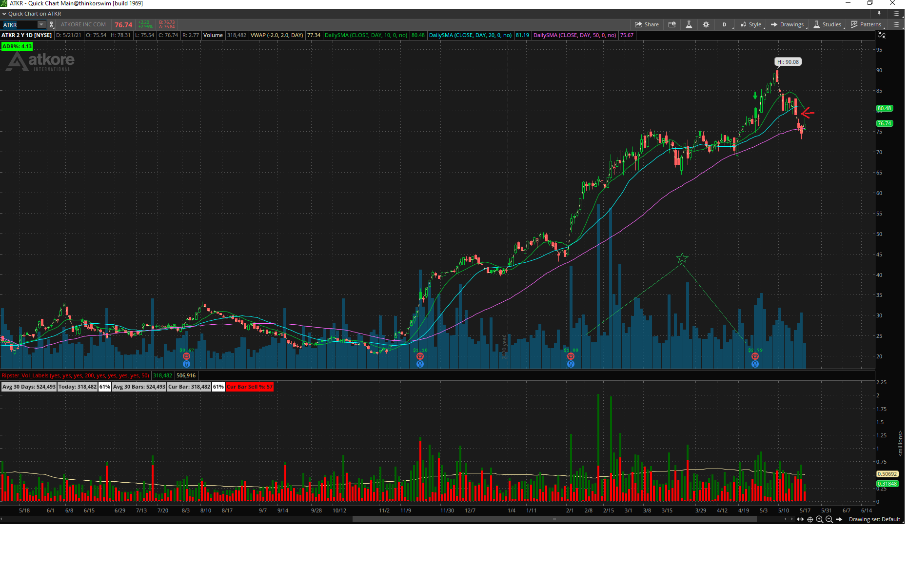Toggle the chart autoscale arrows icon
This screenshot has width=909, height=588.
click(881, 35)
